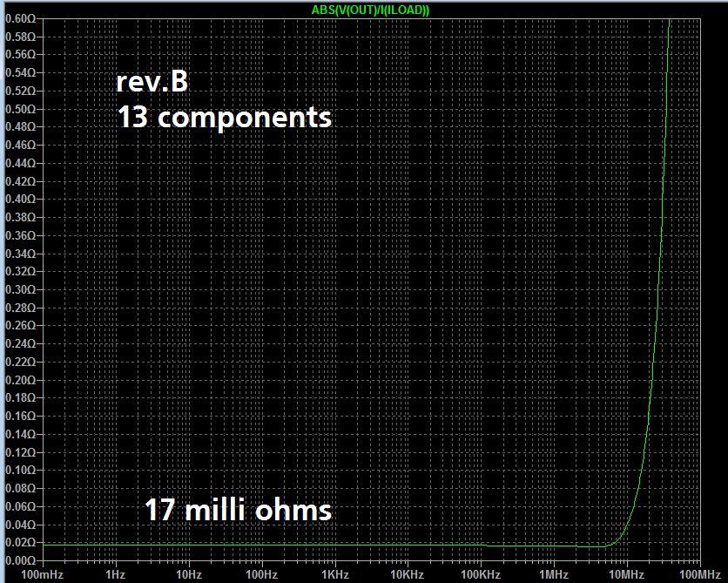Click the 1Hz frequency axis label
The height and width of the screenshot is (583, 728).
click(x=115, y=574)
